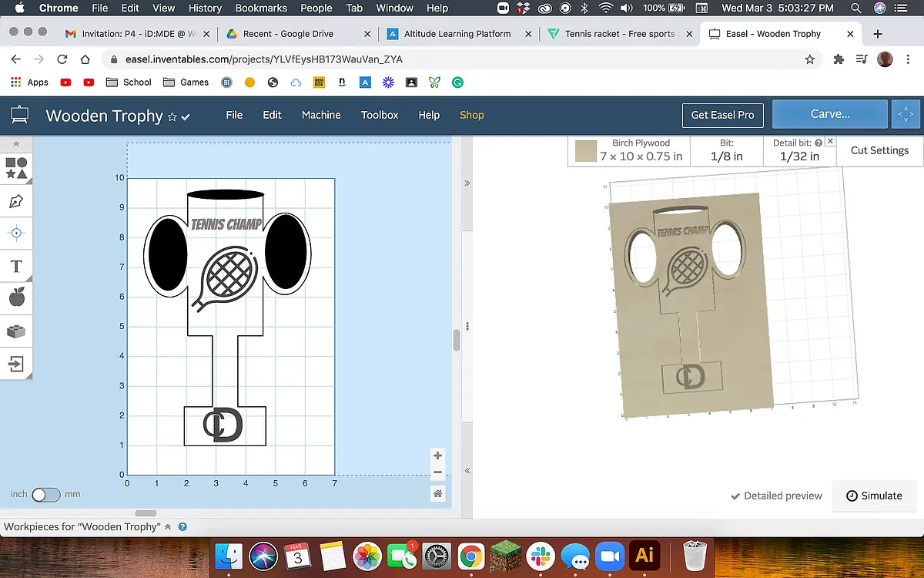This screenshot has width=924, height=578.
Task: Click the Simulate button
Action: [x=874, y=496]
